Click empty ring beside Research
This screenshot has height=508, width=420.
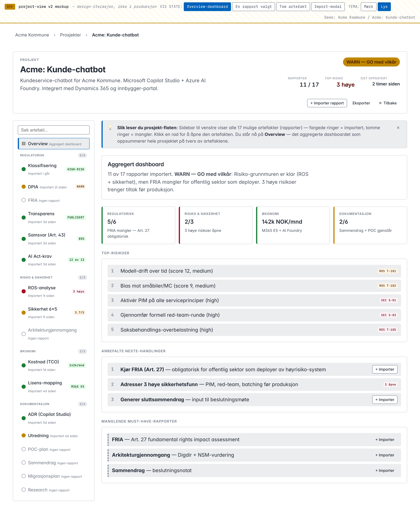(23, 490)
